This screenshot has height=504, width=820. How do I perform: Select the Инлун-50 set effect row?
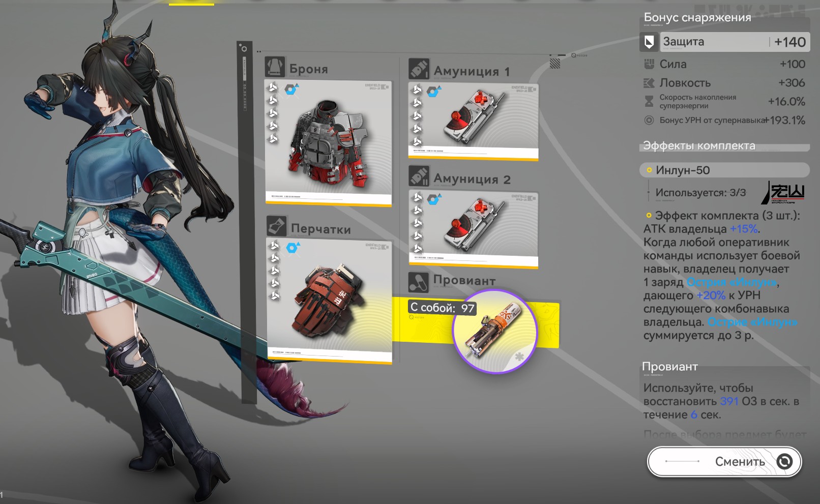point(724,170)
